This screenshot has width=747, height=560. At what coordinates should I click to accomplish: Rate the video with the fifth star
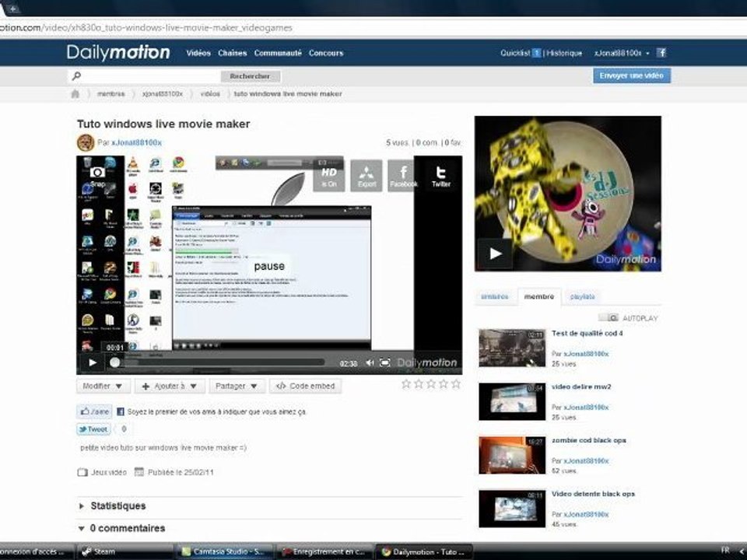(x=456, y=383)
